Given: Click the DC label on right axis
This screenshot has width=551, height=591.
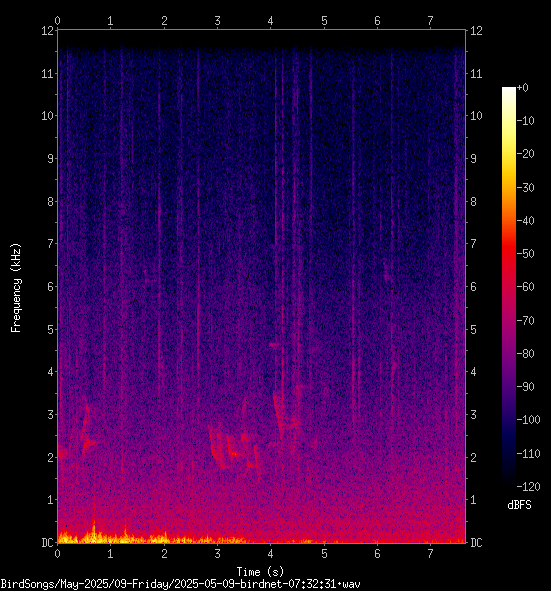Looking at the screenshot, I should [x=476, y=542].
